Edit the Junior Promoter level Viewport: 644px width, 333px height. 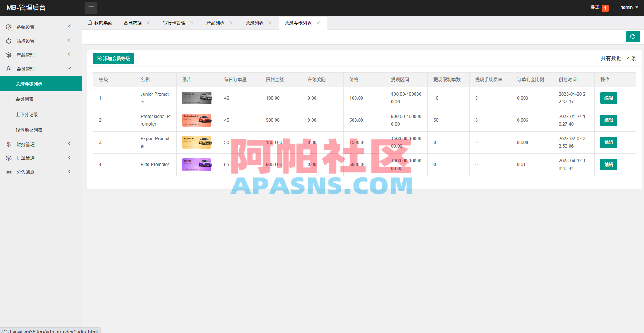click(609, 98)
